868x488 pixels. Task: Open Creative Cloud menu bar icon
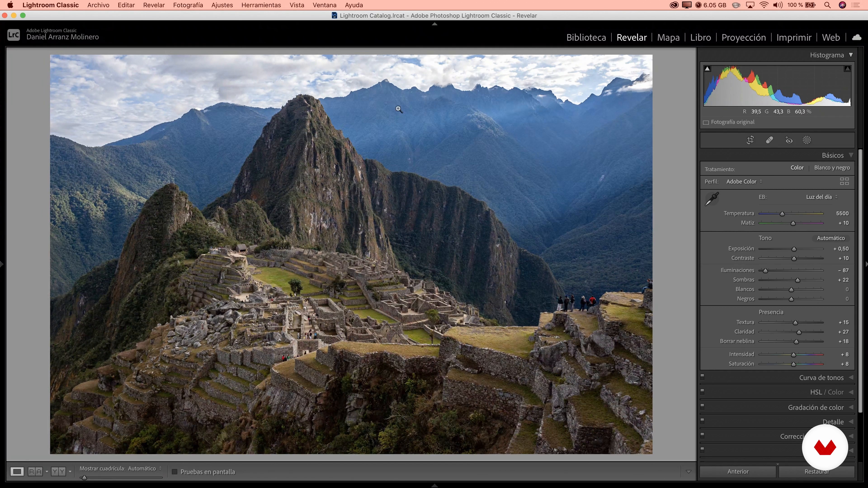[x=674, y=5]
